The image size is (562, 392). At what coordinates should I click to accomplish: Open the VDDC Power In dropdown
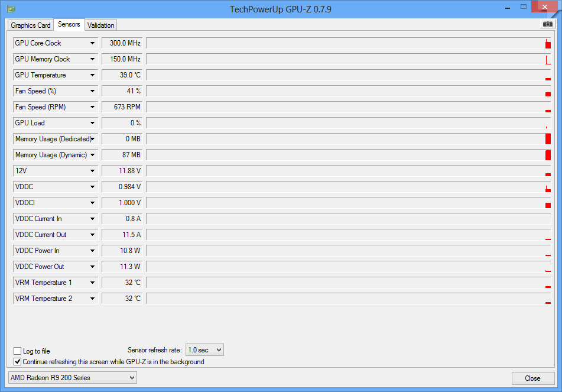point(56,250)
